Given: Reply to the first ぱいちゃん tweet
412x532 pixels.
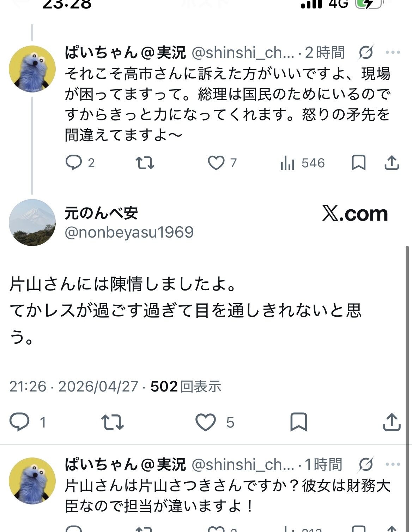Looking at the screenshot, I should 74,163.
